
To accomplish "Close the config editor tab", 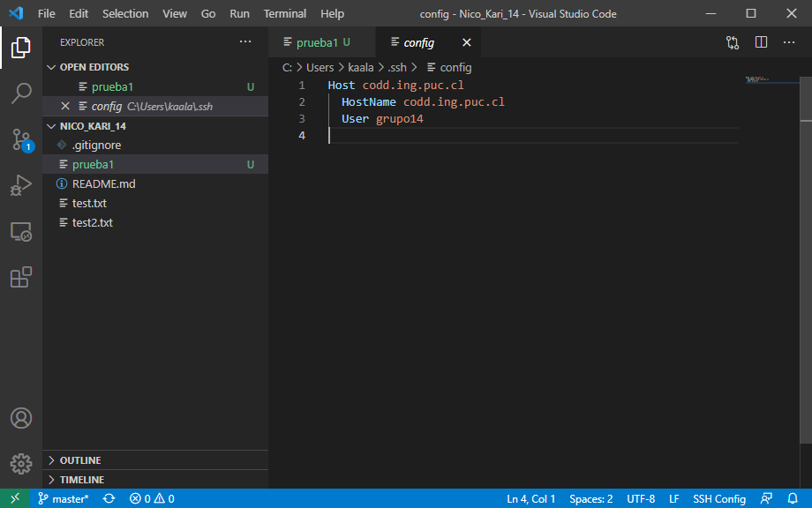I will pos(467,42).
